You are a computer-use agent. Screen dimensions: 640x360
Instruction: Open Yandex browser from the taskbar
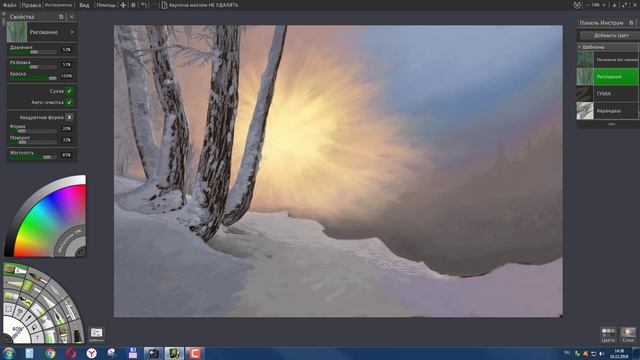[x=91, y=353]
